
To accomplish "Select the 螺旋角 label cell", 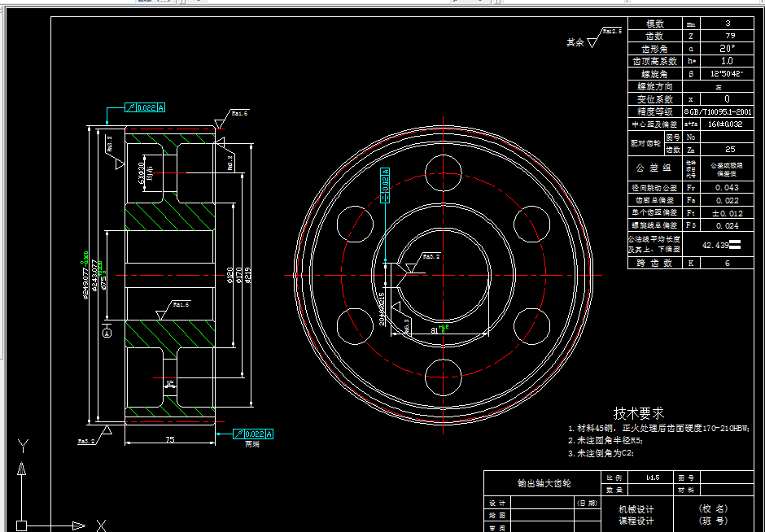I will tap(655, 74).
